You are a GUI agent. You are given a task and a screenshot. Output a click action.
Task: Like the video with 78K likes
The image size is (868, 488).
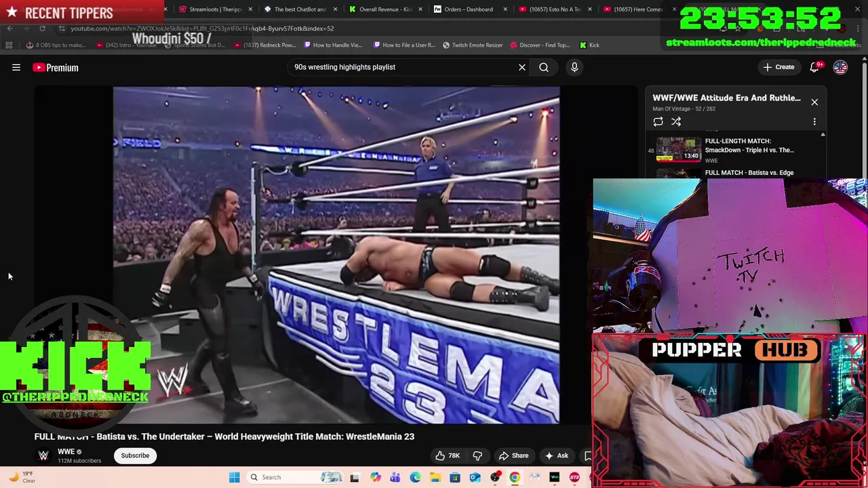pyautogui.click(x=448, y=455)
